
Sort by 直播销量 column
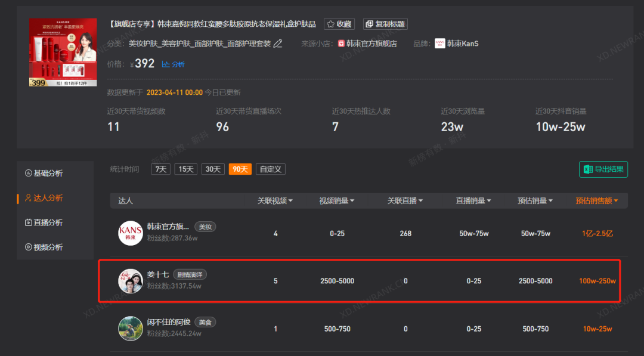473,201
